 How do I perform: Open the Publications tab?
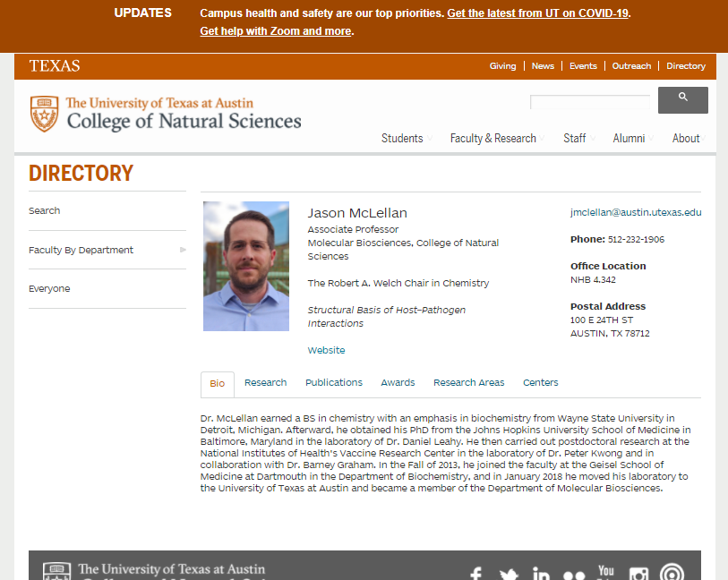(334, 382)
